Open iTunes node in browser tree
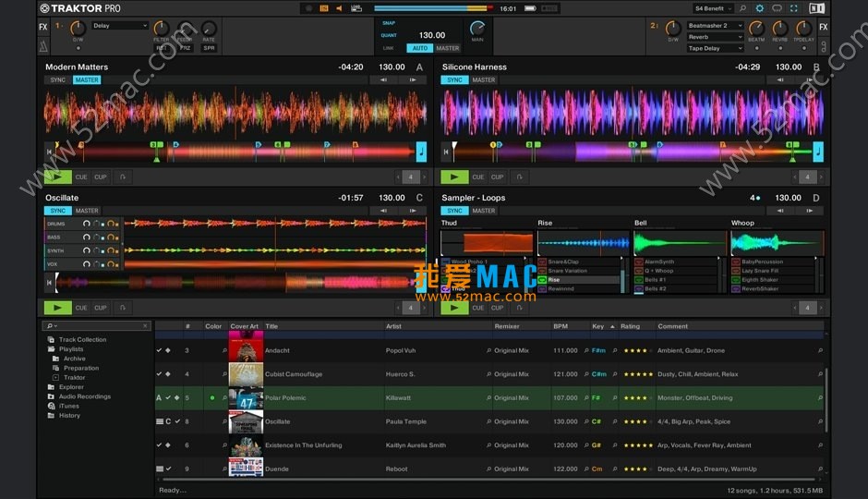This screenshot has height=499, width=868. coord(68,406)
